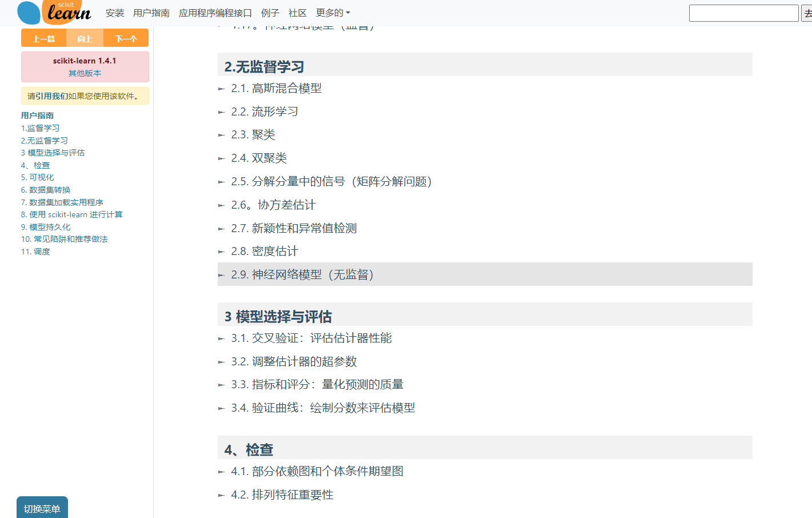Open the 社区 navigation item
Viewport: 812px width, 518px height.
298,13
